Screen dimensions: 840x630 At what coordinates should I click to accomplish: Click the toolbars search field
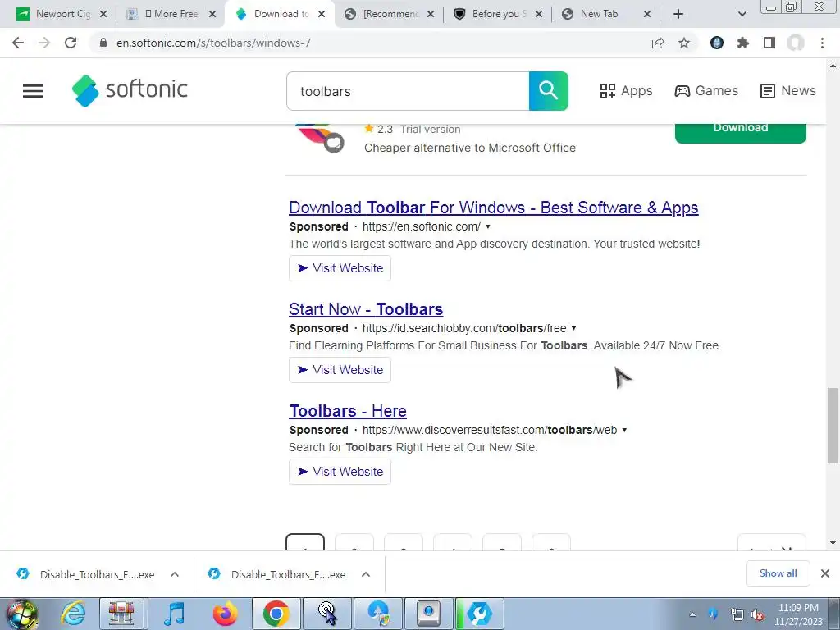coord(408,91)
